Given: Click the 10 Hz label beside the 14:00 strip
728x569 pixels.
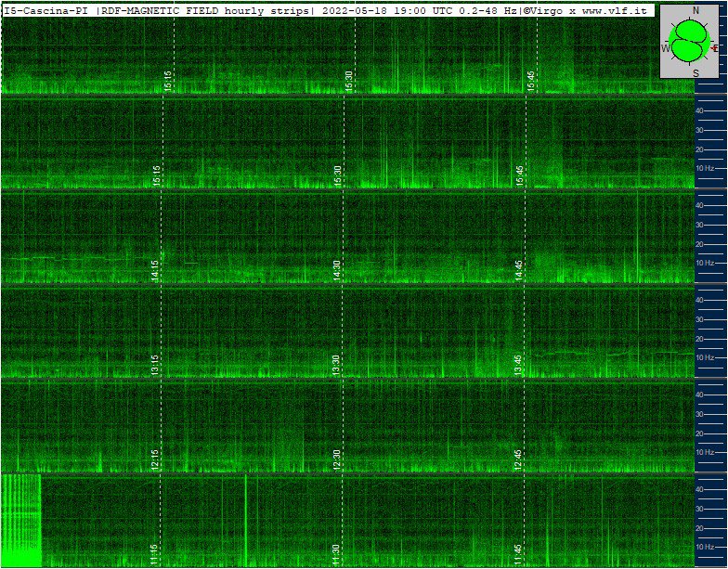Looking at the screenshot, I should 706,264.
